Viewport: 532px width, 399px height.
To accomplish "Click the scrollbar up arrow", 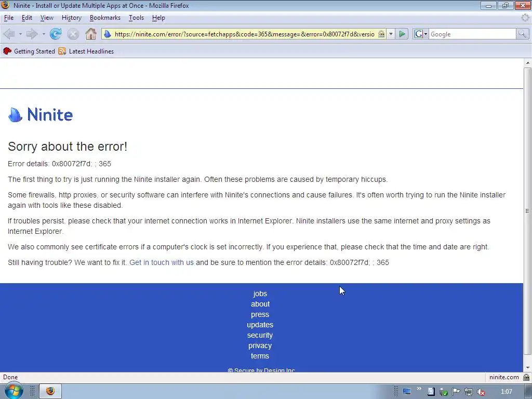I will [x=527, y=63].
